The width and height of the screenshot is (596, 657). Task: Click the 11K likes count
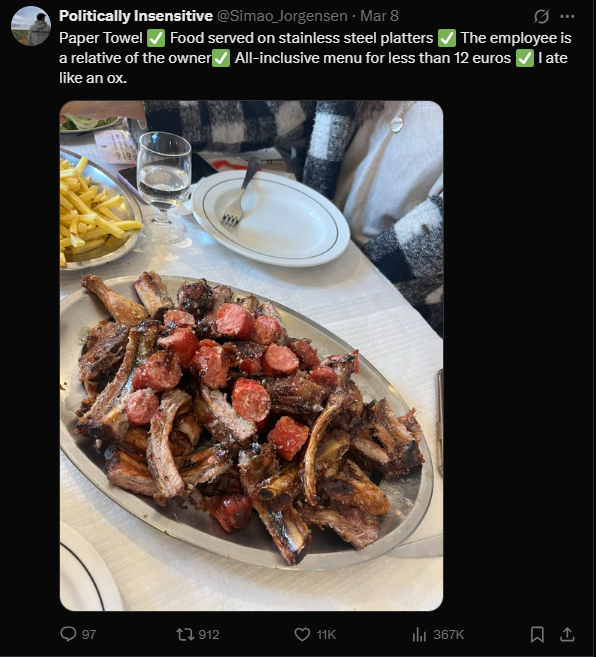(x=326, y=634)
